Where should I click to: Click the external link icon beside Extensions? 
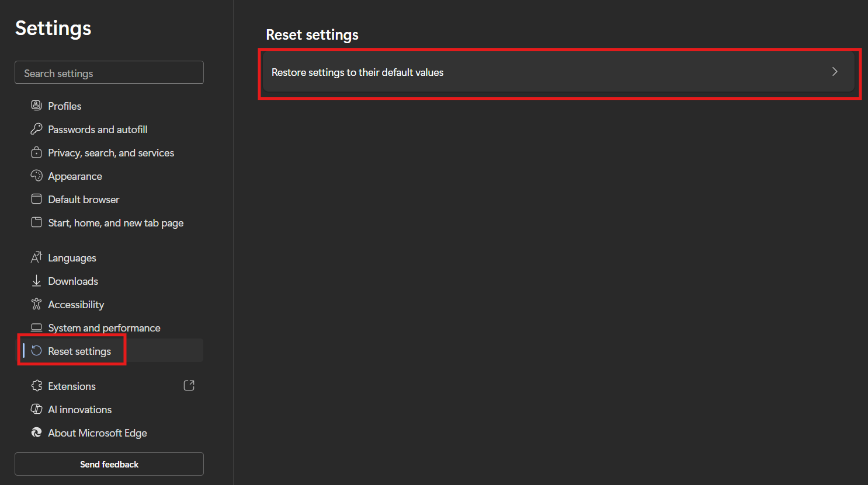pyautogui.click(x=189, y=386)
